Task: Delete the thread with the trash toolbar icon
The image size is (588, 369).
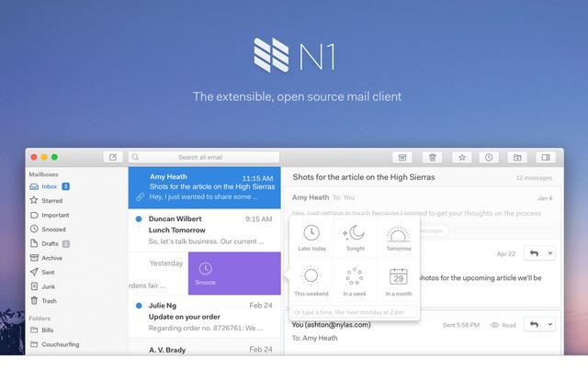Action: click(433, 158)
